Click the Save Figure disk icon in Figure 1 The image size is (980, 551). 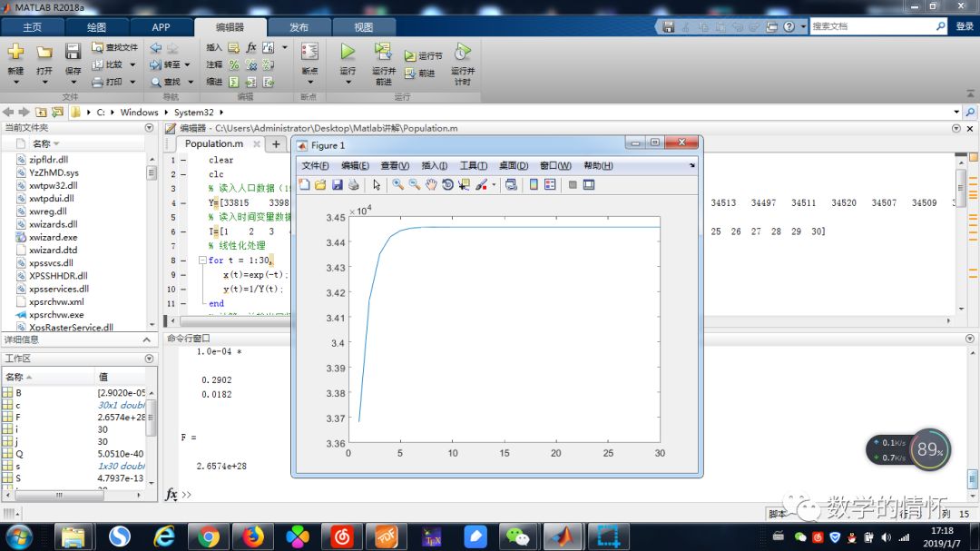[x=337, y=184]
